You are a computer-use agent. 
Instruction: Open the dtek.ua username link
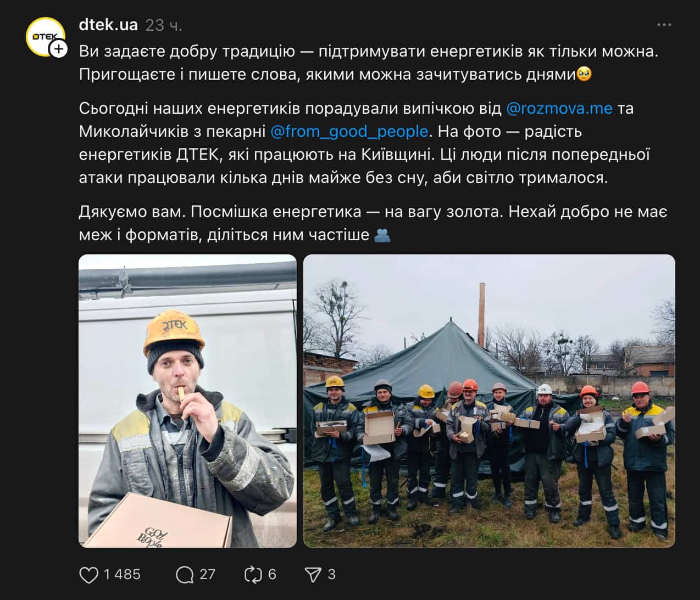(x=108, y=25)
